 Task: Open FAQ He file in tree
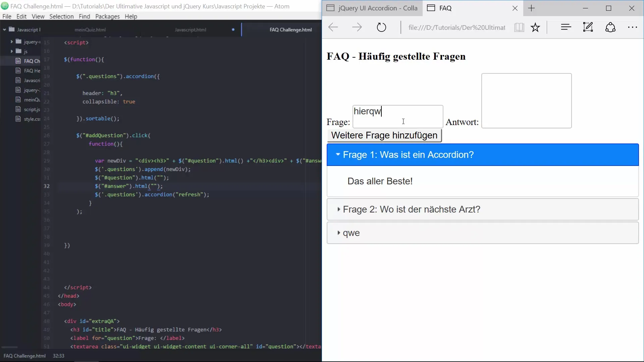point(28,71)
